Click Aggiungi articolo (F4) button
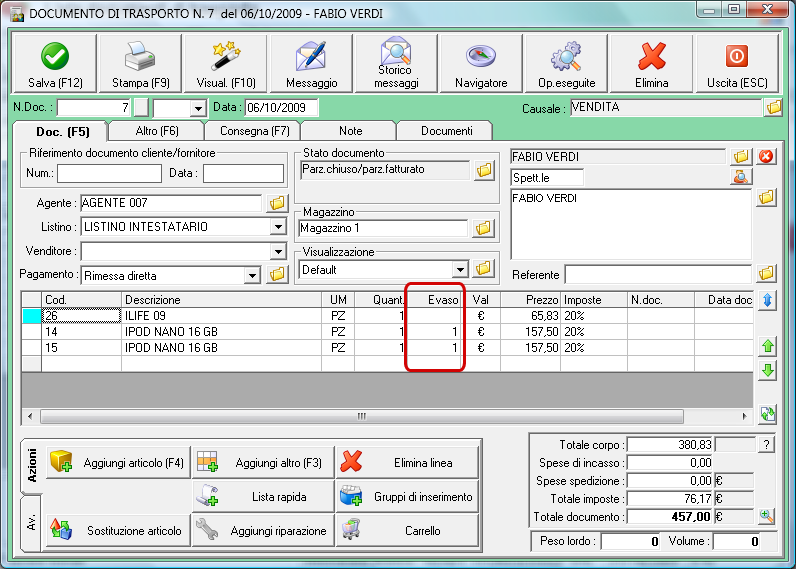Image resolution: width=796 pixels, height=569 pixels. 118,463
